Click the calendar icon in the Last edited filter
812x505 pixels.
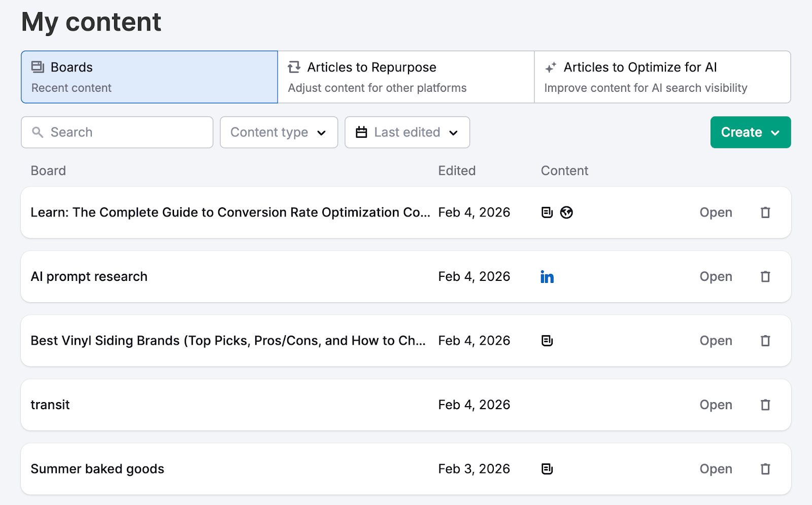361,132
